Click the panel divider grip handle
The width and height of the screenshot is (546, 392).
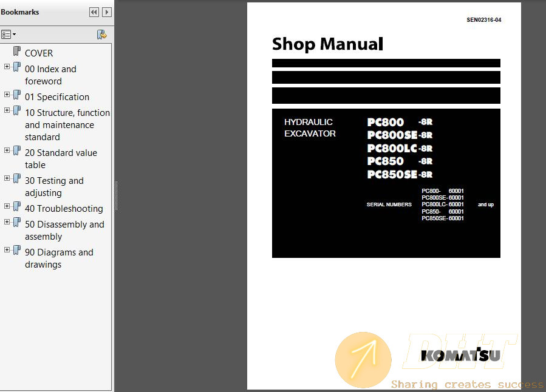tap(116, 196)
